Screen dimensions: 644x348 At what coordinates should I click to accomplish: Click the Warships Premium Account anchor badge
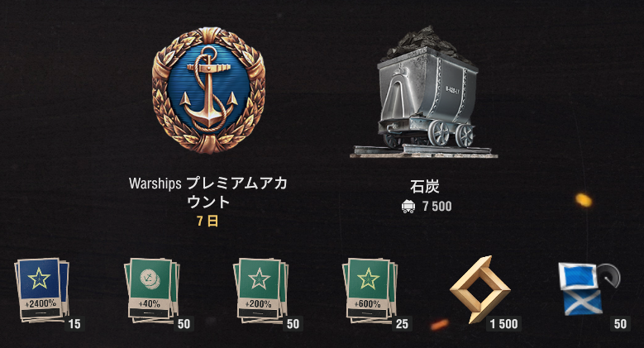(x=208, y=90)
